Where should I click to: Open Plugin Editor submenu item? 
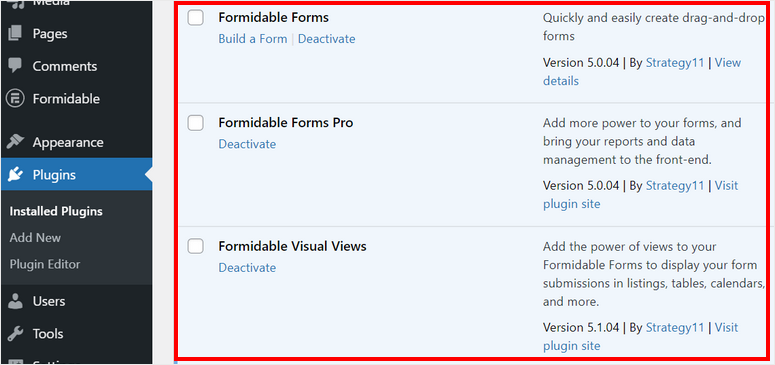[x=44, y=264]
